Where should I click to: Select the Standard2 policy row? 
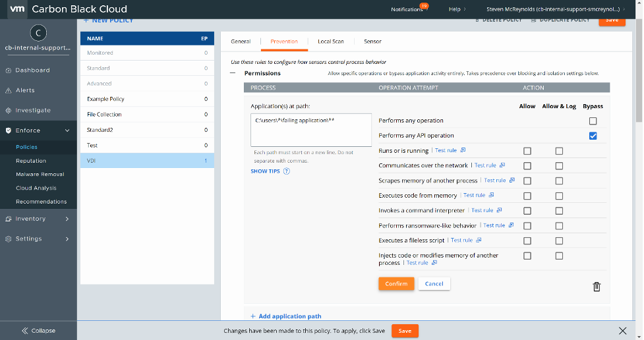(x=147, y=130)
